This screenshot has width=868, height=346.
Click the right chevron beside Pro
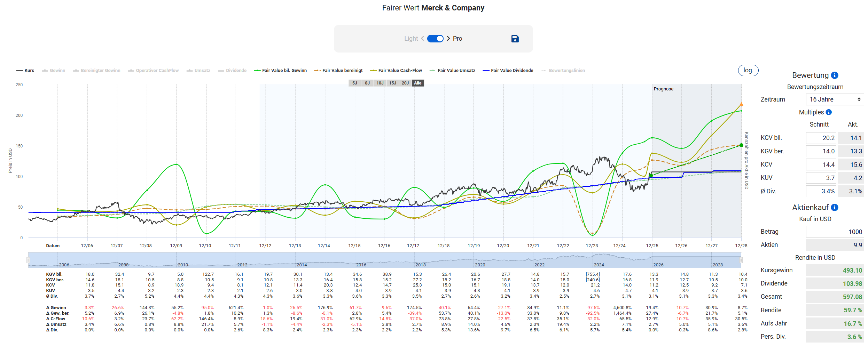[x=448, y=39]
